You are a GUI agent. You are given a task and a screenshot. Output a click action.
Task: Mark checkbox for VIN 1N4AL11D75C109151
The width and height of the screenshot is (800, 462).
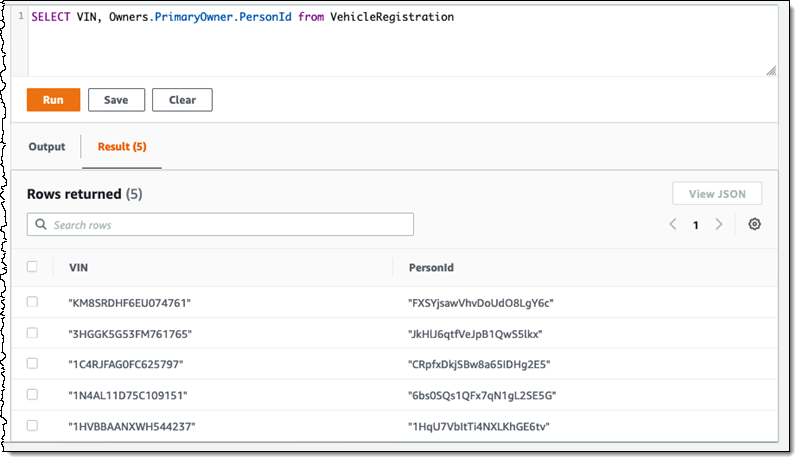(32, 395)
